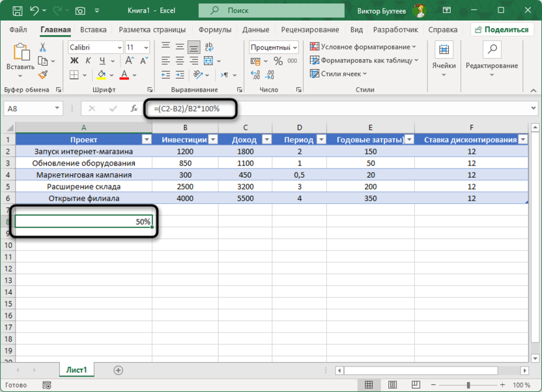Open the filter dropdown on Проект header
This screenshot has width=542, height=392.
click(x=147, y=139)
